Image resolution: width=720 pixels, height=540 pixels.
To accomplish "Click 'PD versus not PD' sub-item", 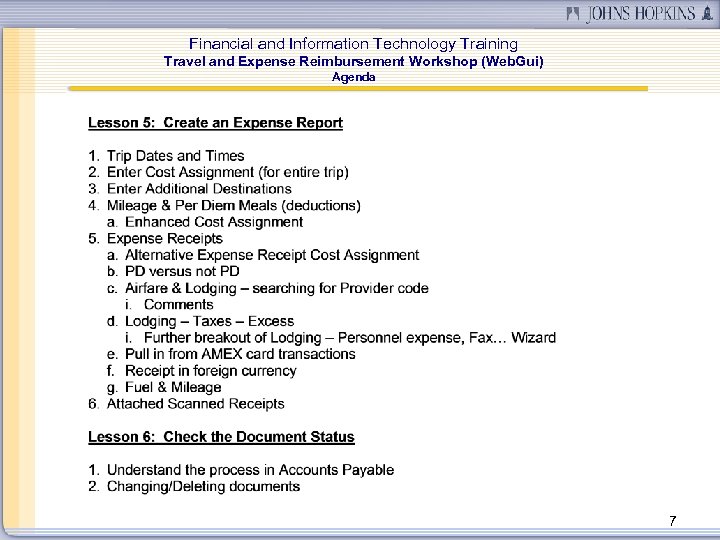I will coord(182,271).
